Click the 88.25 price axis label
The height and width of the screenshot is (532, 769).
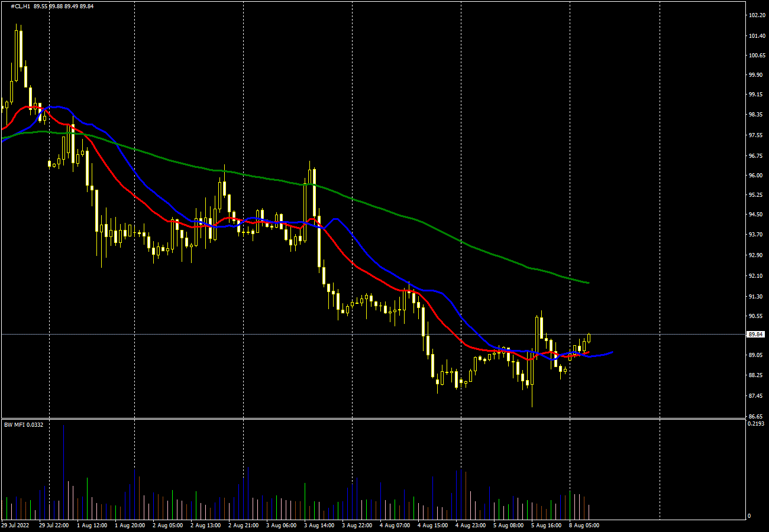point(757,375)
